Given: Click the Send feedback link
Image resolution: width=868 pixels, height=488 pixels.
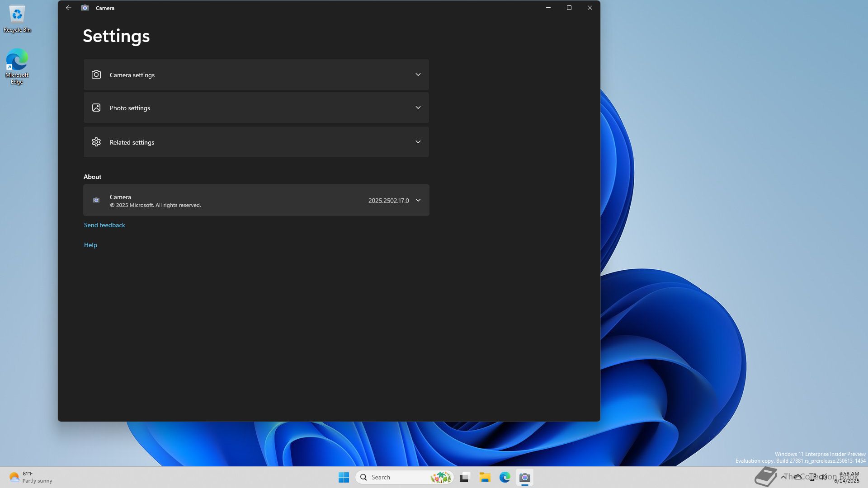Looking at the screenshot, I should click(104, 225).
